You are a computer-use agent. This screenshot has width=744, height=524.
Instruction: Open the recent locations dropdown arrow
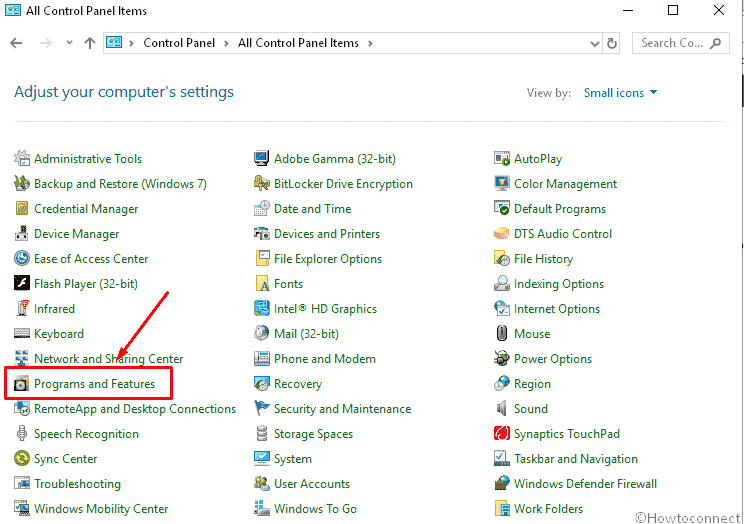[69, 43]
